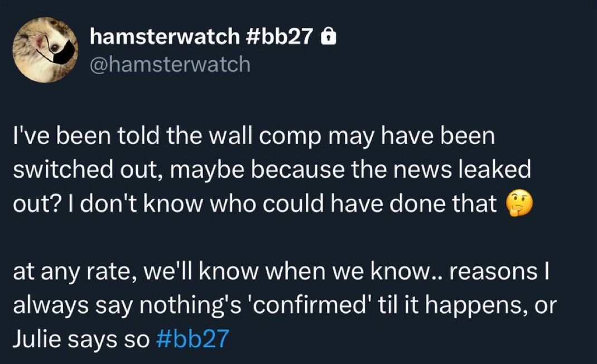Viewport: 597px width, 364px height.
Task: Click the @hamsterwatch handle
Action: coord(170,64)
